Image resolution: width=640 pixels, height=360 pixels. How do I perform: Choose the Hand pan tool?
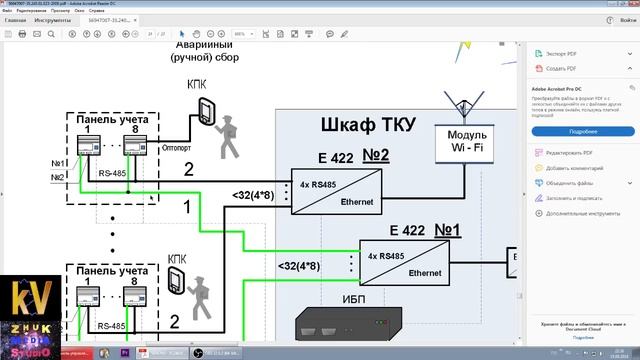196,34
